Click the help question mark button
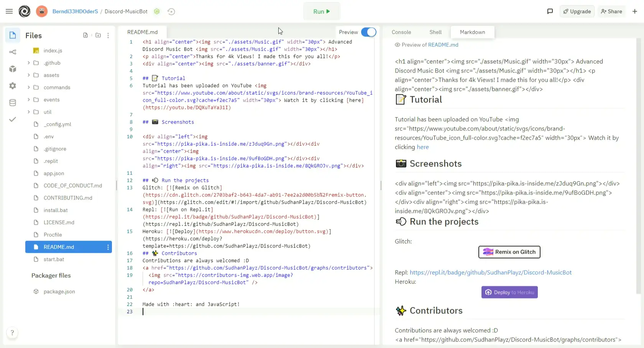 12,333
